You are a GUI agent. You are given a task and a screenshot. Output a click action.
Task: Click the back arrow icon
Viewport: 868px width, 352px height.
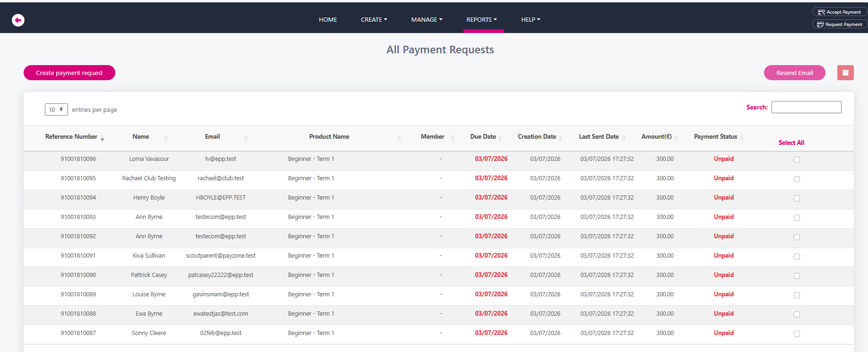click(18, 20)
